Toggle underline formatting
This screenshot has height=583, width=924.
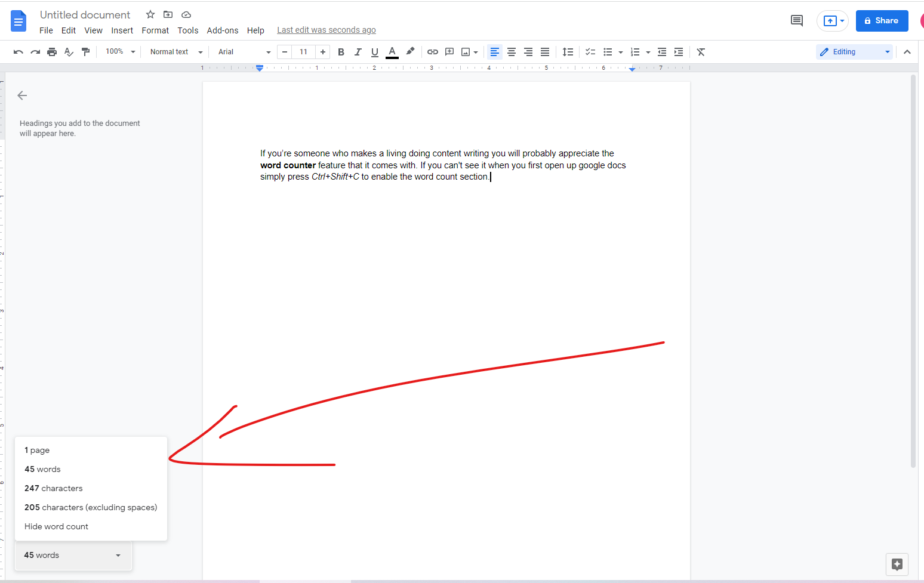[x=375, y=52]
